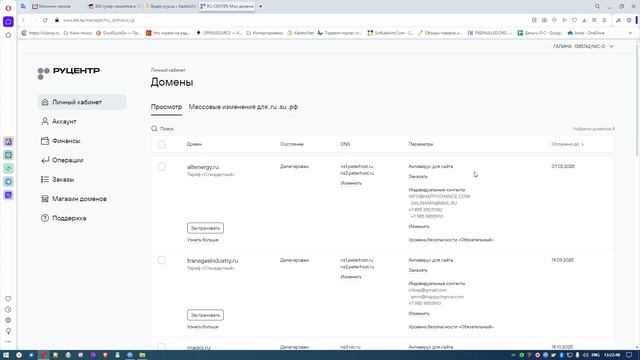Open the Opera menu logo

tap(8, 8)
